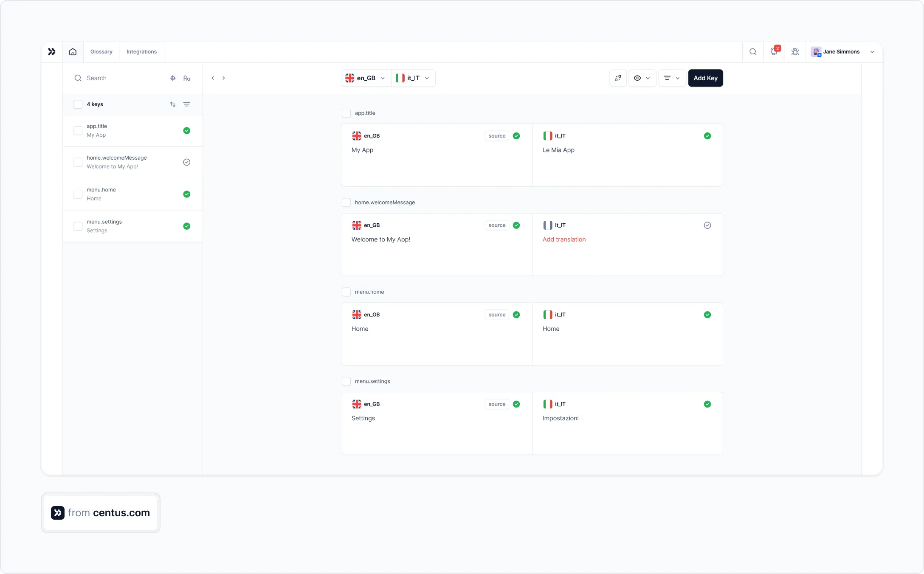924x574 pixels.
Task: Open the key list filter icon
Action: pos(187,104)
